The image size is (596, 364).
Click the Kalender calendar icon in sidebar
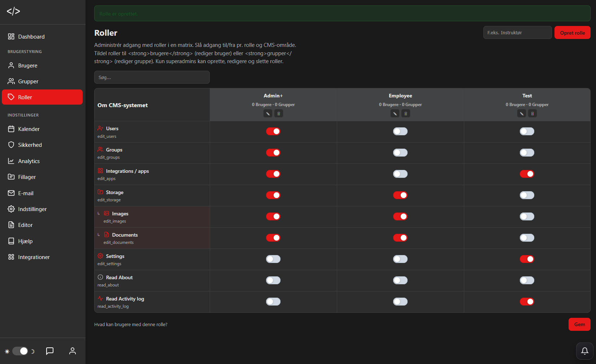(x=11, y=129)
